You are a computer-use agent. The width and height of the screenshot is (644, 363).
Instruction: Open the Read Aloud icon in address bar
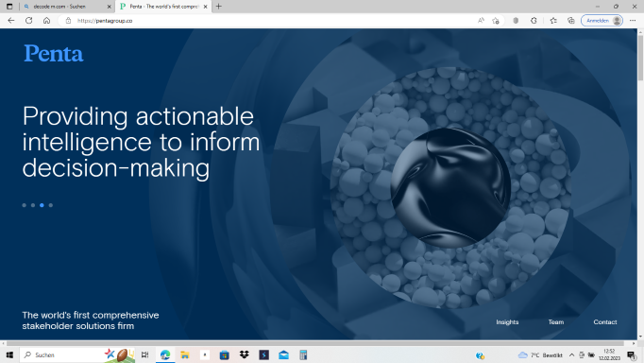(481, 21)
